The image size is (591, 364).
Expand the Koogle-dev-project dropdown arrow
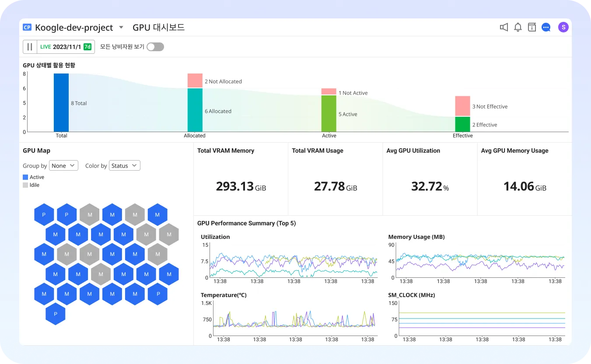pos(121,28)
